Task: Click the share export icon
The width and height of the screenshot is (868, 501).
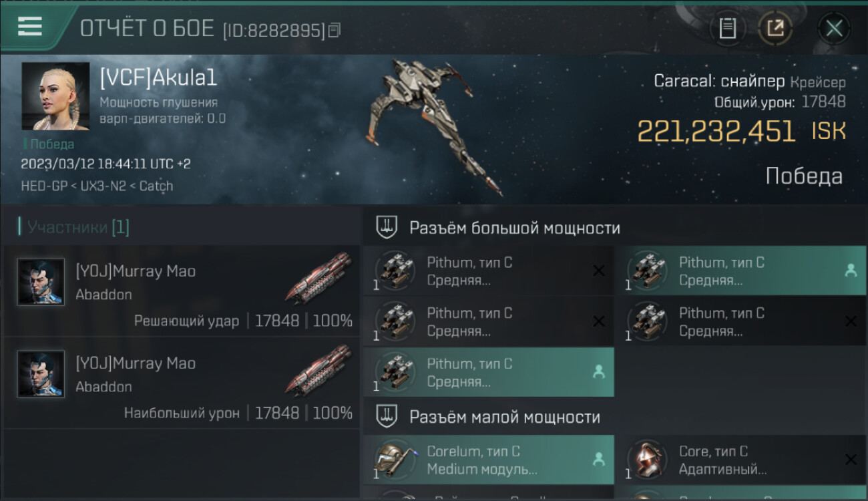Action: [775, 28]
